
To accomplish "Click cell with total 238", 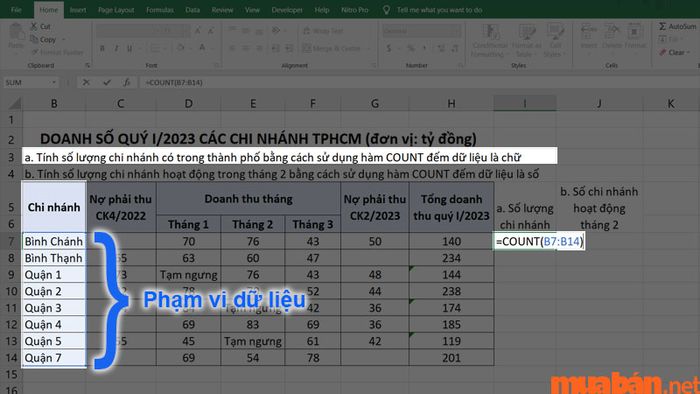I will pos(451,291).
